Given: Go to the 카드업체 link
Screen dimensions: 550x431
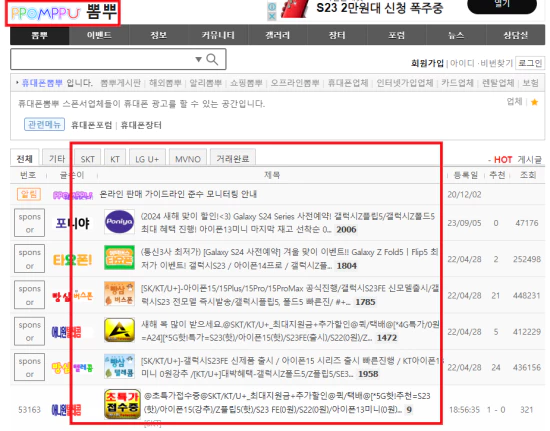Looking at the screenshot, I should [457, 83].
